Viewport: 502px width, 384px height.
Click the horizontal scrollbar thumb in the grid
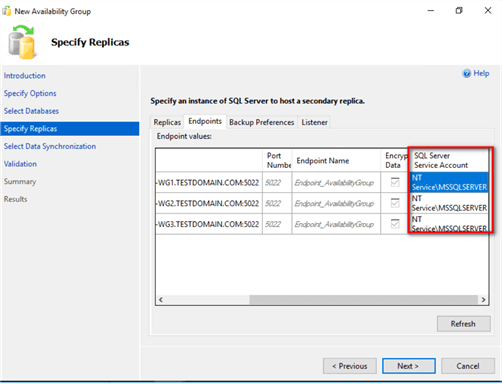363,300
